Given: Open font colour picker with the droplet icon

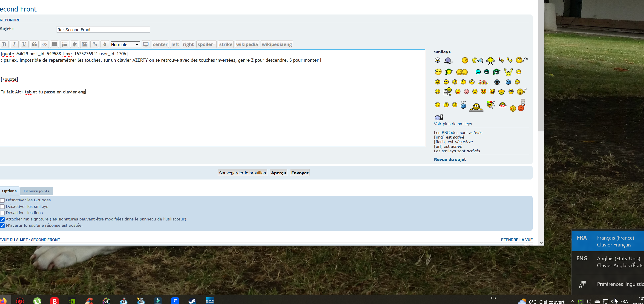Looking at the screenshot, I should click(x=105, y=44).
